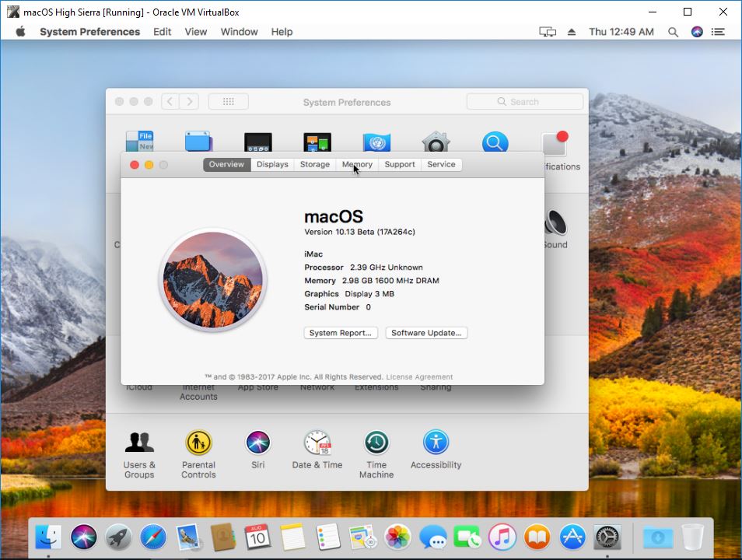The width and height of the screenshot is (742, 560).
Task: Open Spotlight search magnifier in menu bar
Action: click(x=673, y=32)
